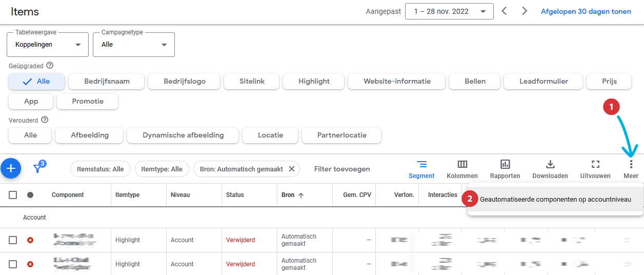Viewport: 644px width, 275px height.
Task: Toggle the select-all checkbox in header
Action: point(13,195)
